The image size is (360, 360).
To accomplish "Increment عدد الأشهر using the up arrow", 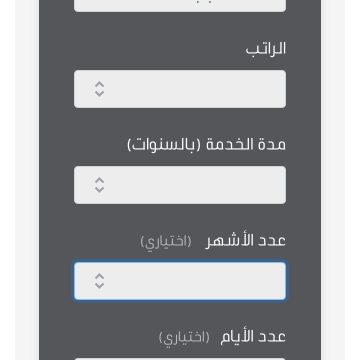I will pos(99,276).
